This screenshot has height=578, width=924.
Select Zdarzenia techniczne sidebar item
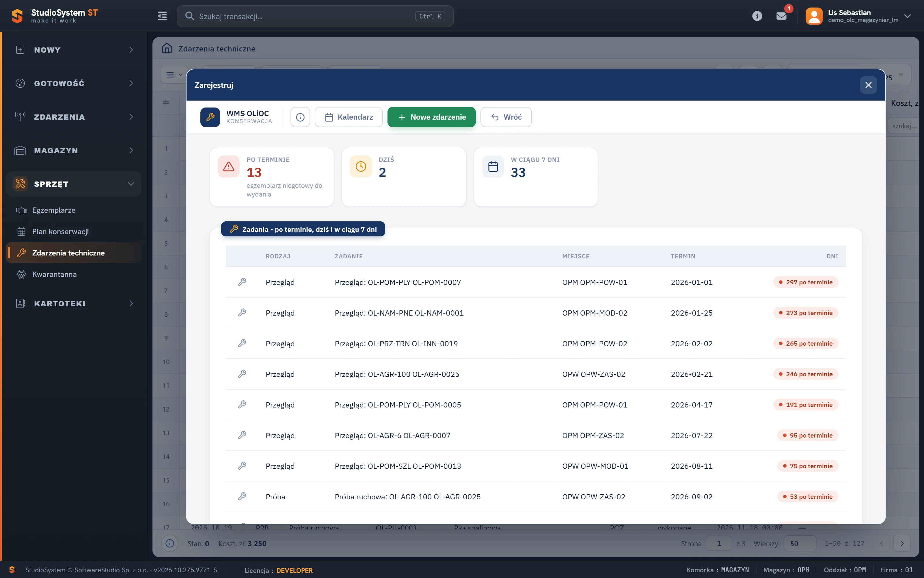(x=74, y=253)
